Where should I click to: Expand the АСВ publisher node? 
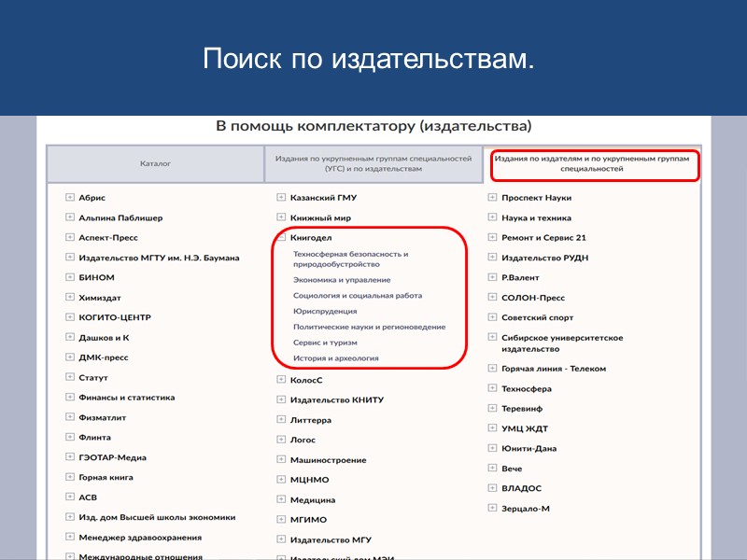tap(70, 497)
